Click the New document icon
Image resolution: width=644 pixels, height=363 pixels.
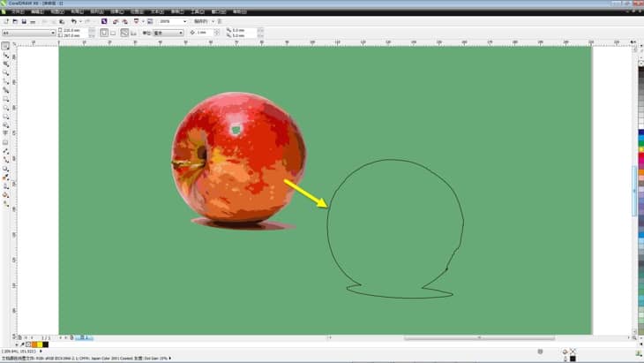5,21
